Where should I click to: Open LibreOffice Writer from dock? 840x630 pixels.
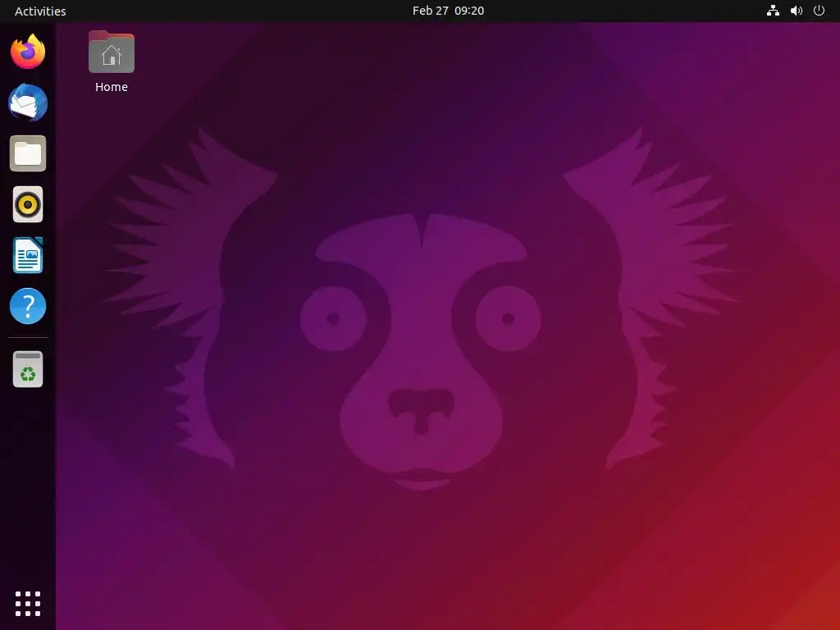coord(28,255)
